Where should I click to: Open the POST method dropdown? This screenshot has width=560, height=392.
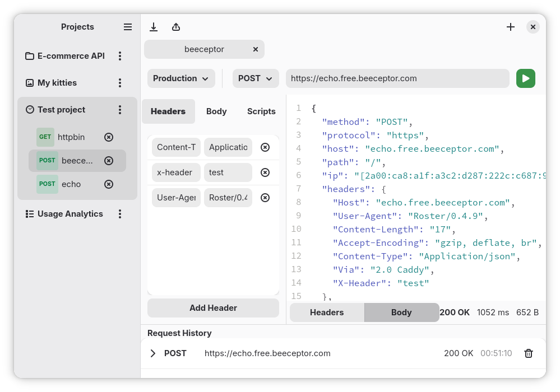point(256,78)
